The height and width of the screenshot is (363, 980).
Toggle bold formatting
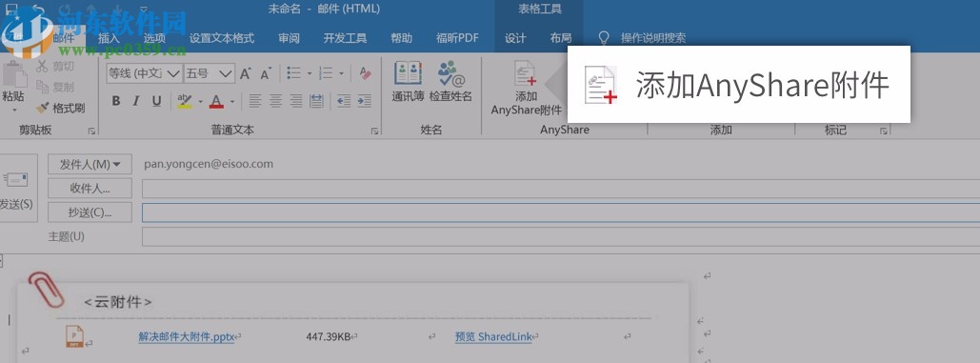115,101
